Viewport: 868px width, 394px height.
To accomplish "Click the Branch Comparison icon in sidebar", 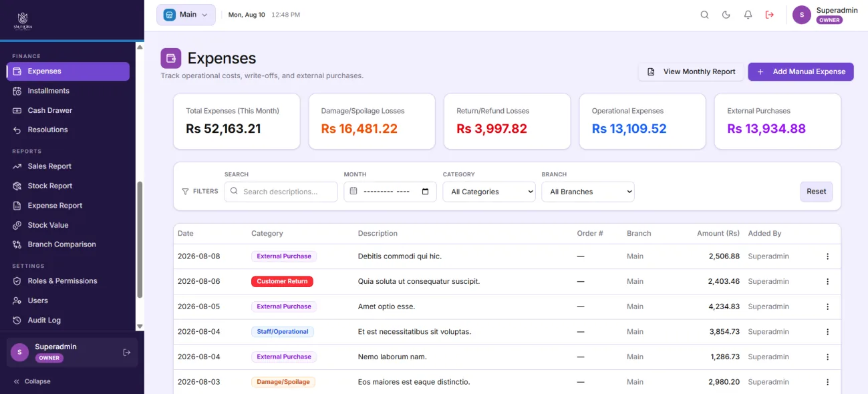I will point(17,244).
